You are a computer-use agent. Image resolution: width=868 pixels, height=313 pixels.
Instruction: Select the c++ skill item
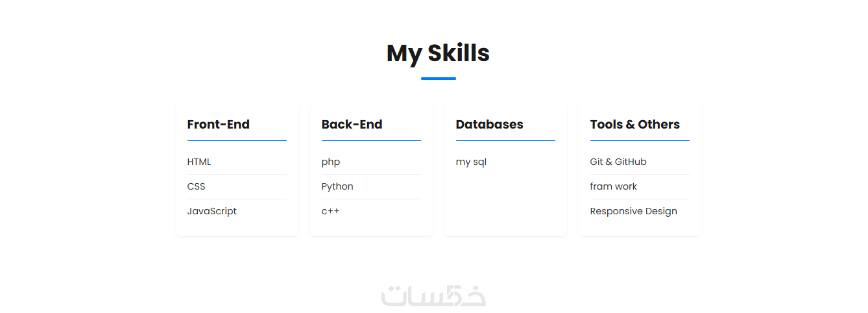(330, 211)
